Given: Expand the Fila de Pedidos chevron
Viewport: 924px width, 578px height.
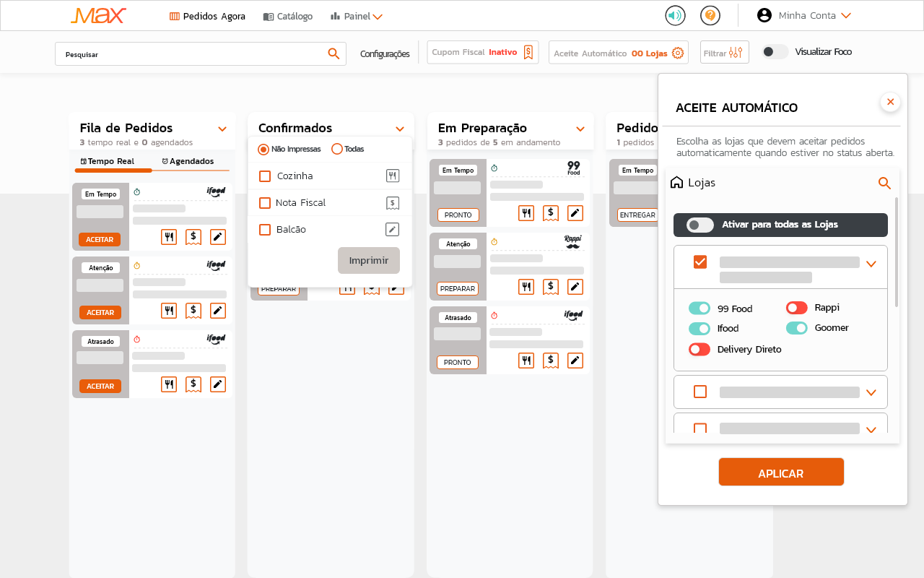Looking at the screenshot, I should coord(222,129).
